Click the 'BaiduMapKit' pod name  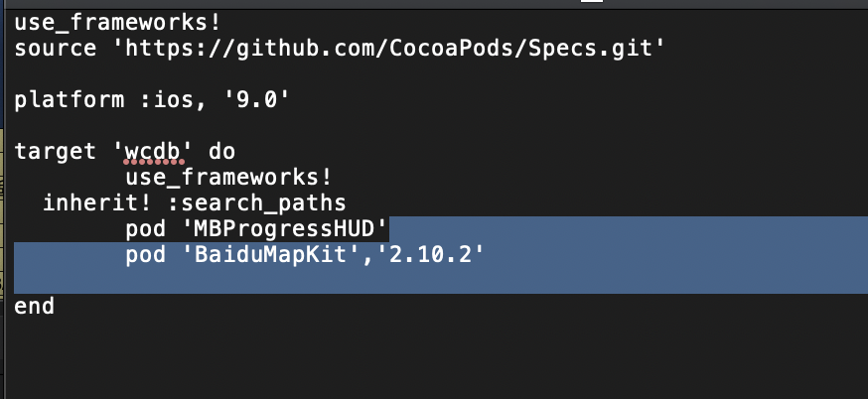coord(270,255)
